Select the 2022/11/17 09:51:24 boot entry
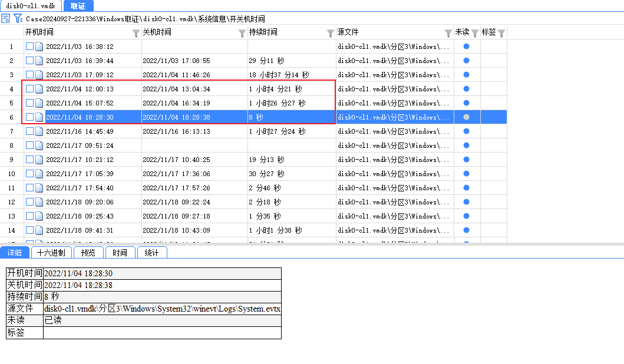Image resolution: width=624 pixels, height=364 pixels. [80, 145]
